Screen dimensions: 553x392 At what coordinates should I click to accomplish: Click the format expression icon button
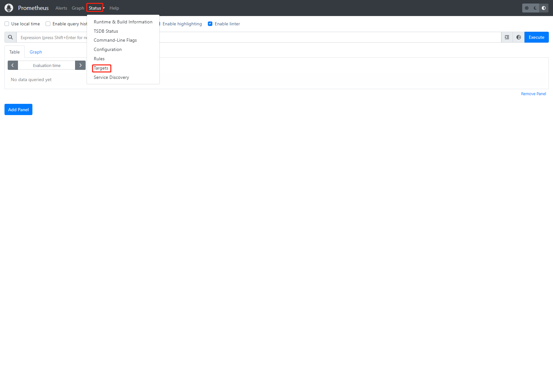pos(507,37)
